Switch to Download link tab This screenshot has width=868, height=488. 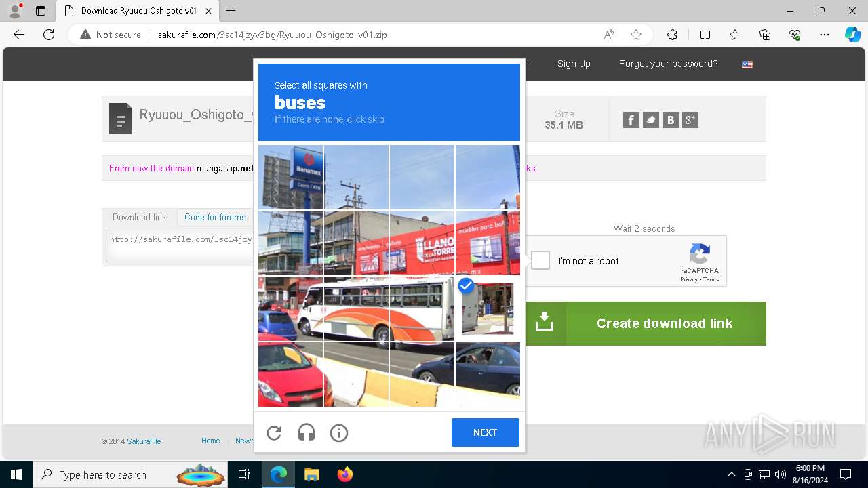140,217
